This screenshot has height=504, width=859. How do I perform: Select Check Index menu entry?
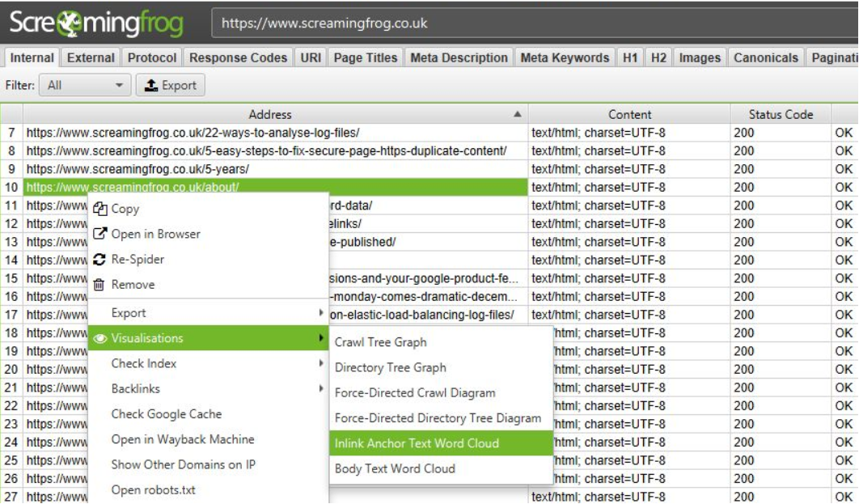(208, 363)
